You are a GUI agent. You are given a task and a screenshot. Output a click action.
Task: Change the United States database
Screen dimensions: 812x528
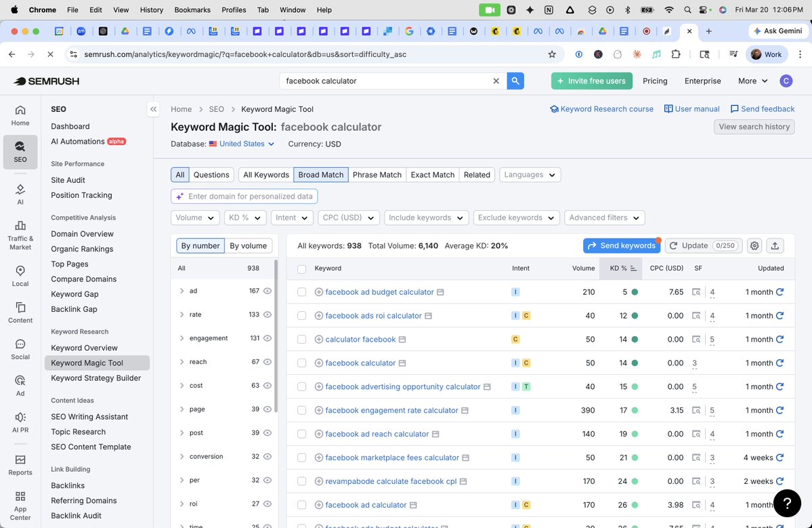tap(241, 144)
